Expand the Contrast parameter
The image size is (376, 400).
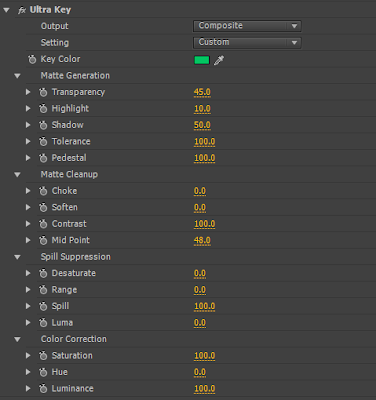click(28, 224)
